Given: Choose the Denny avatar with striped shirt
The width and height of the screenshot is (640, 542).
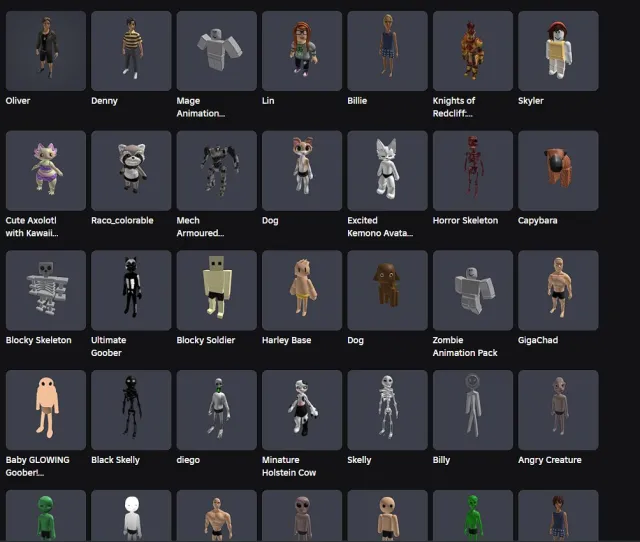Looking at the screenshot, I should click(x=131, y=51).
